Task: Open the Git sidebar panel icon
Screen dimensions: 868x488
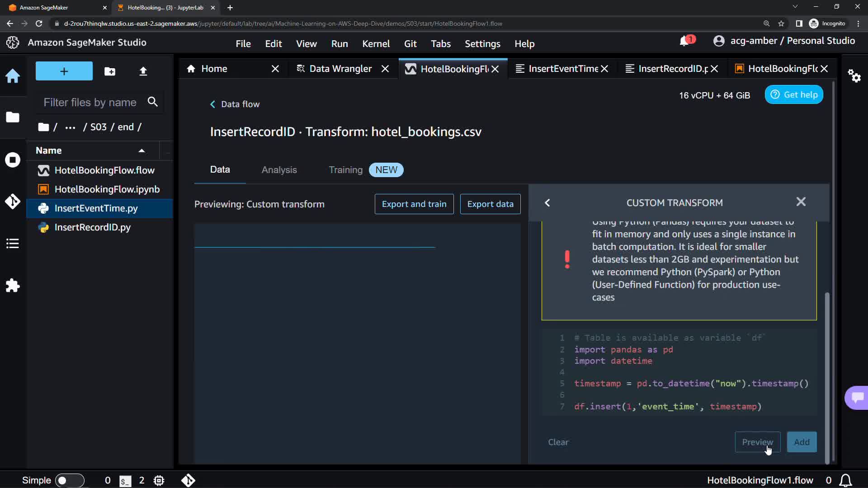Action: tap(13, 202)
